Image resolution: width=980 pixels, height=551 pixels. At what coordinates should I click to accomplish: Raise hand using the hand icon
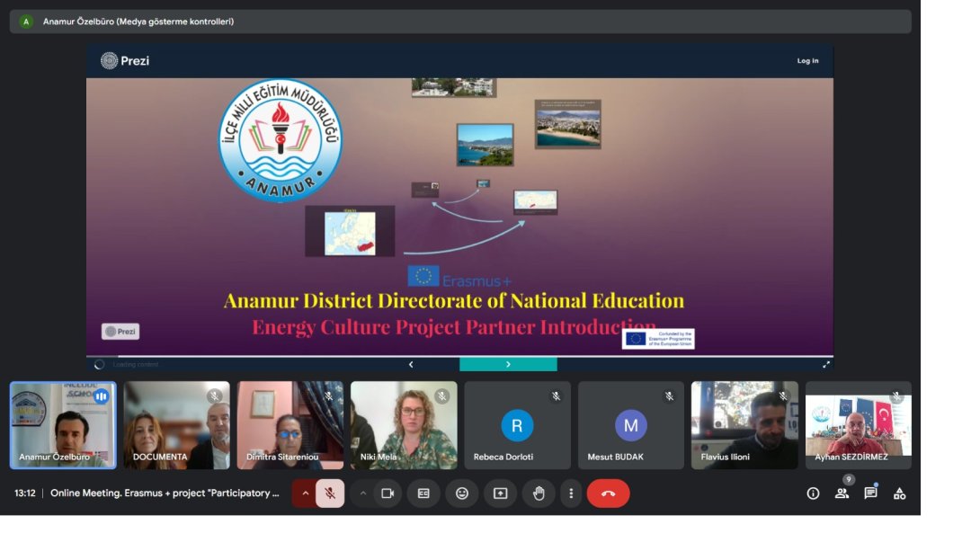pyautogui.click(x=539, y=493)
